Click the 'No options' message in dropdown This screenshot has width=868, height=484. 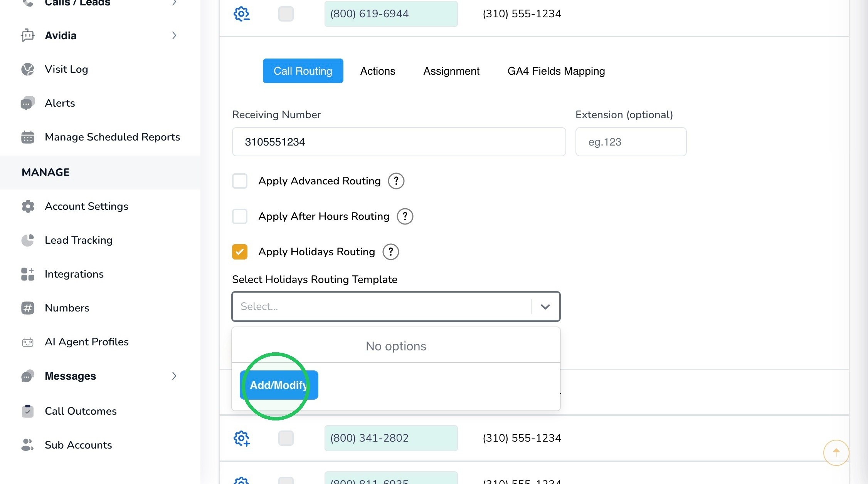(396, 346)
